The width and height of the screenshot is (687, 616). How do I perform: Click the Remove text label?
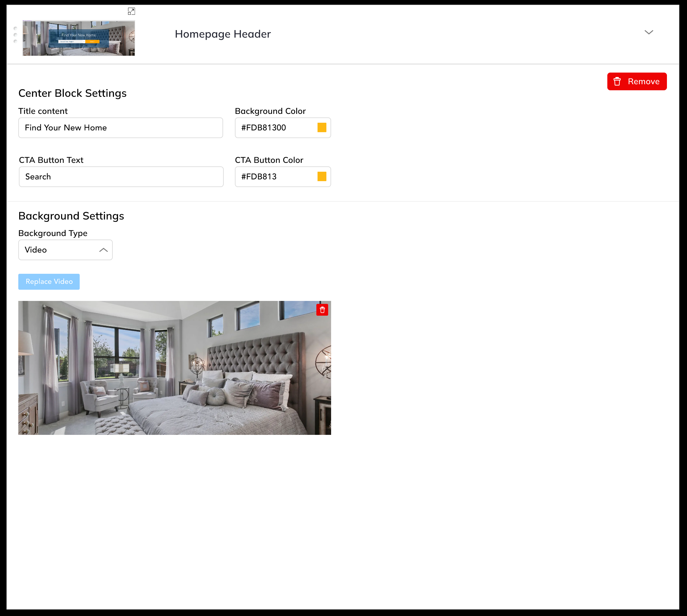click(643, 81)
